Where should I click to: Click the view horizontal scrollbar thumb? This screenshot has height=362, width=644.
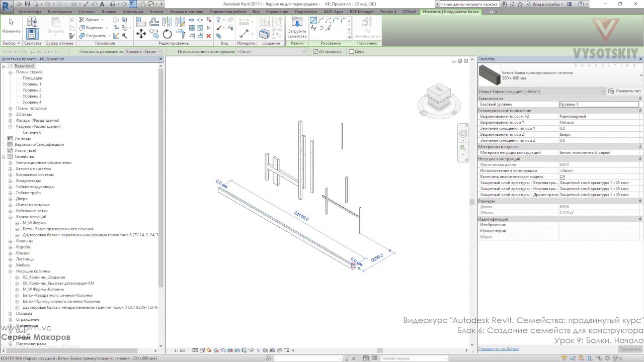(x=380, y=350)
